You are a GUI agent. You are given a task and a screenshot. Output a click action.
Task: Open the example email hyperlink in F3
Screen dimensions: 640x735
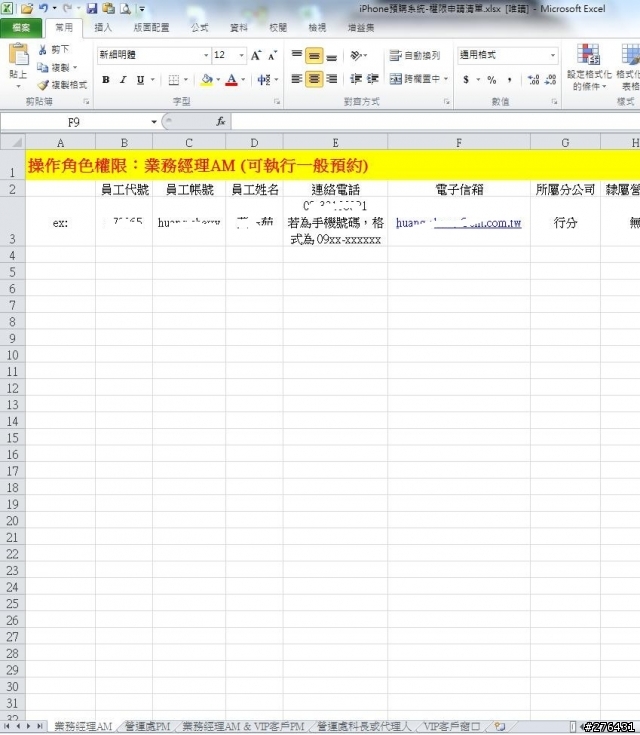459,223
